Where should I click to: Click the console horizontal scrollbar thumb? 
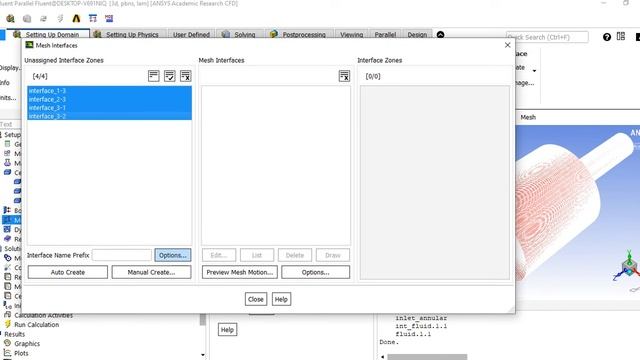pyautogui.click(x=427, y=357)
